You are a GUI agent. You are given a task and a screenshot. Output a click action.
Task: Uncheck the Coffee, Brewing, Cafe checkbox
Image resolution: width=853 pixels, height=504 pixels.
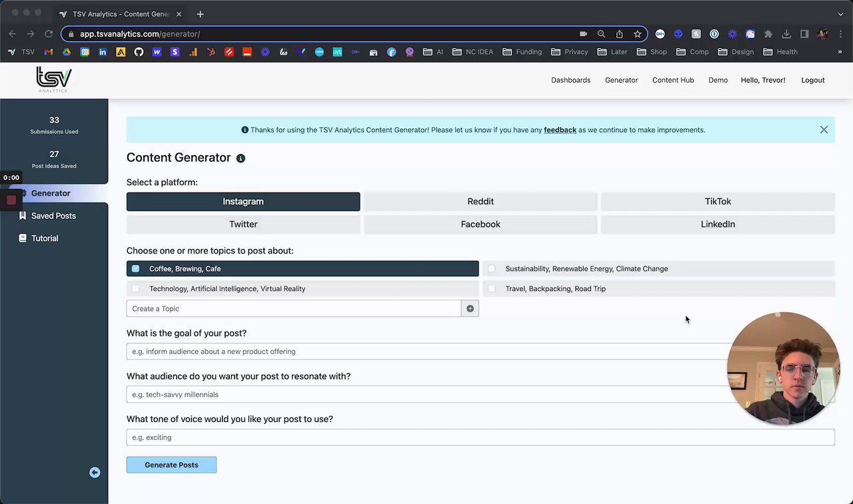[x=136, y=269]
